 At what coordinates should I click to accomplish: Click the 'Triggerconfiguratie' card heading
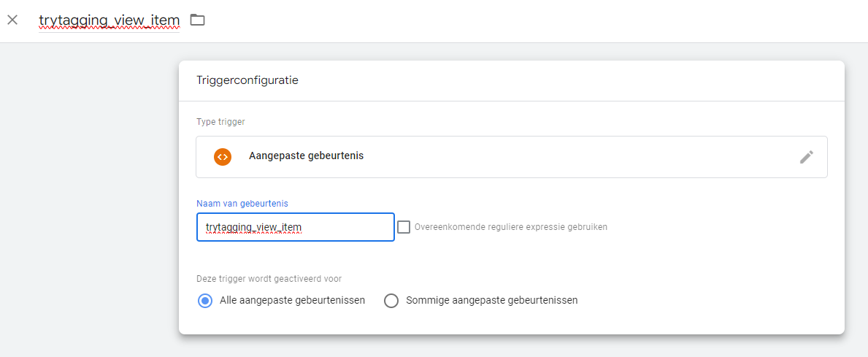[247, 80]
